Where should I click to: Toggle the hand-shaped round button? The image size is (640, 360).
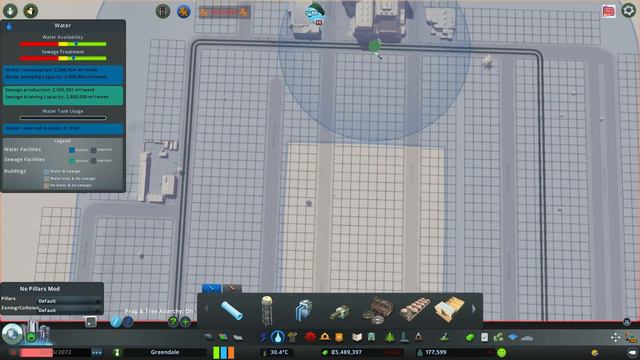[31, 10]
